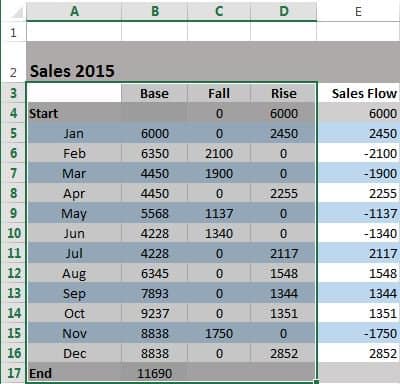This screenshot has height=384, width=400.
Task: Click the Base column header cell
Action: (x=155, y=93)
